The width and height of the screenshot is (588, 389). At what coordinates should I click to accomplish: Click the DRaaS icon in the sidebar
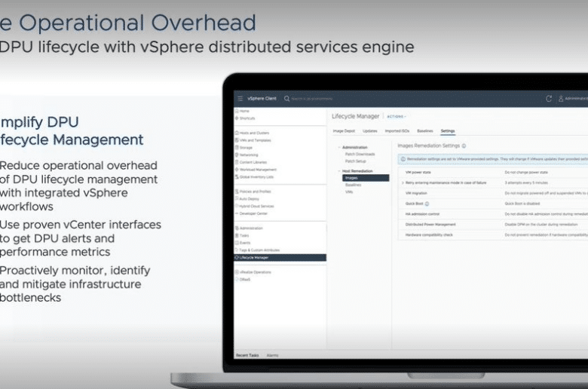(x=237, y=280)
